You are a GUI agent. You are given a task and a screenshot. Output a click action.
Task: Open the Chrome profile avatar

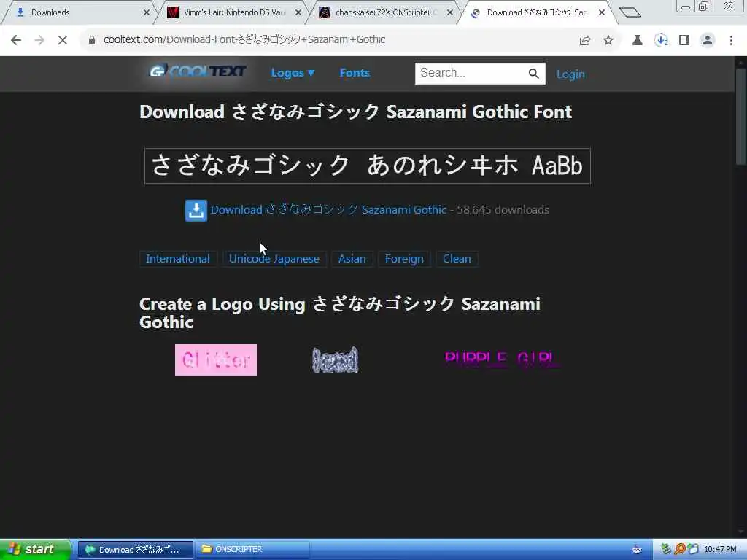pyautogui.click(x=708, y=40)
